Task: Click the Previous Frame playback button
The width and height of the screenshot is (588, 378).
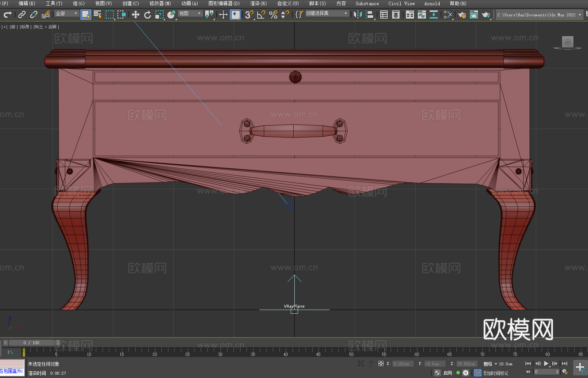Action: [x=537, y=364]
